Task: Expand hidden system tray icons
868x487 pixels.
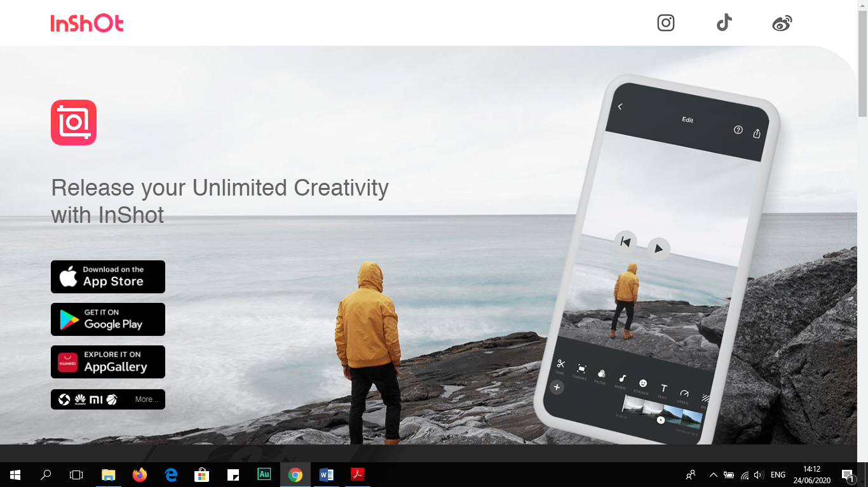Action: point(713,475)
